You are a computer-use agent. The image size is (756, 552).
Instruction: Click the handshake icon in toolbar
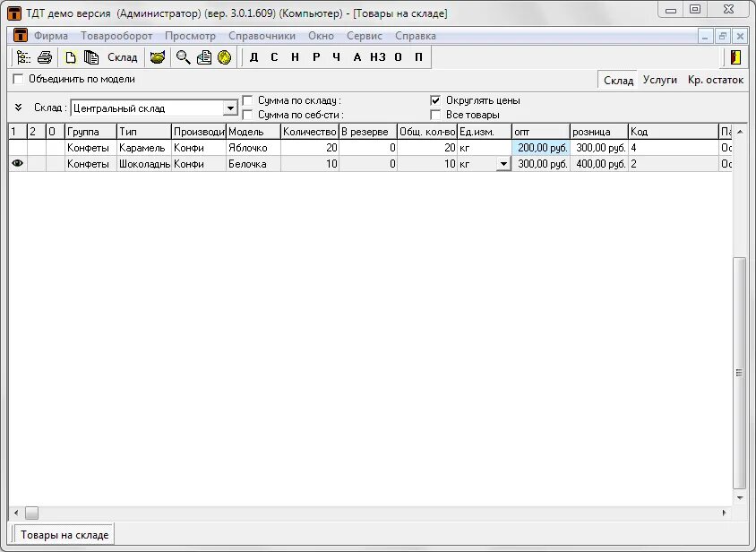tap(158, 57)
